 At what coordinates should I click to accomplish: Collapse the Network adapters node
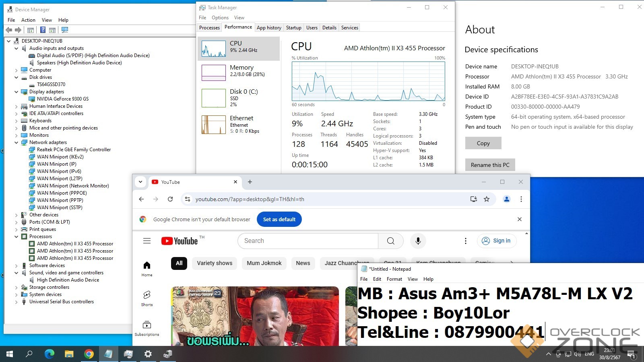point(16,142)
